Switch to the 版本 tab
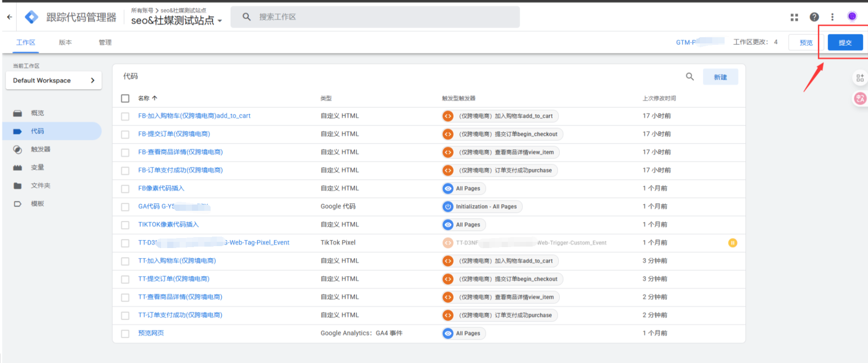The image size is (868, 363). coord(65,42)
